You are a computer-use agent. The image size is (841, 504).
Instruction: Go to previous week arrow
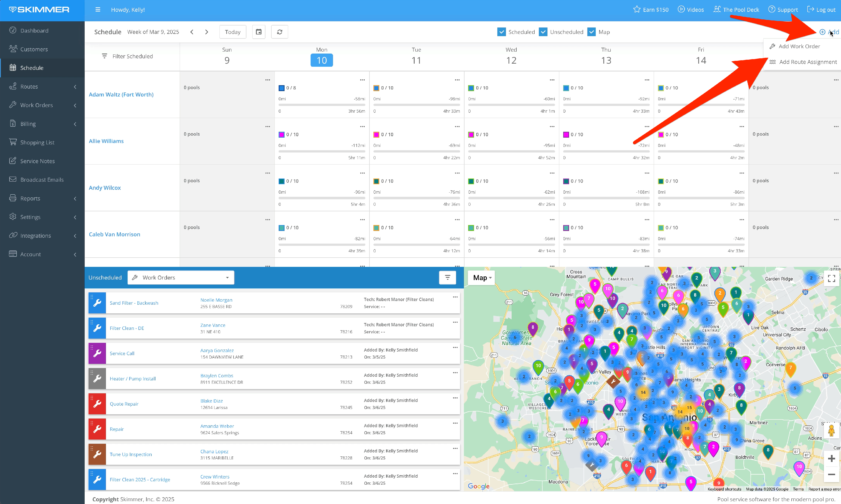pyautogui.click(x=192, y=32)
